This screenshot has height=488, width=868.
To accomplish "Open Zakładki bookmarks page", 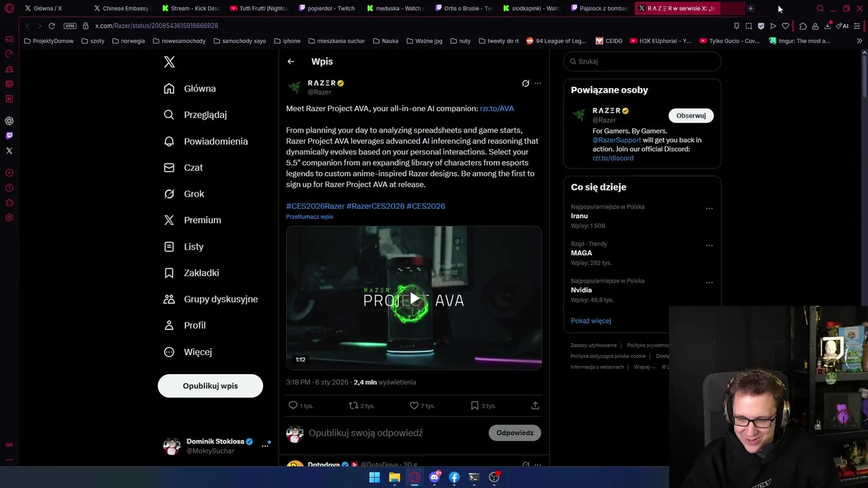I will coord(191,272).
